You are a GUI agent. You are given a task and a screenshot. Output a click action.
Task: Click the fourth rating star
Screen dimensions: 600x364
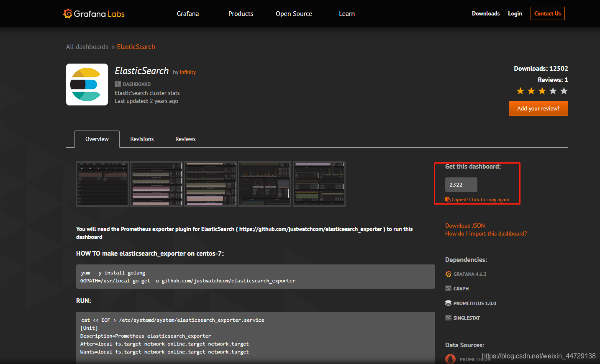(553, 91)
